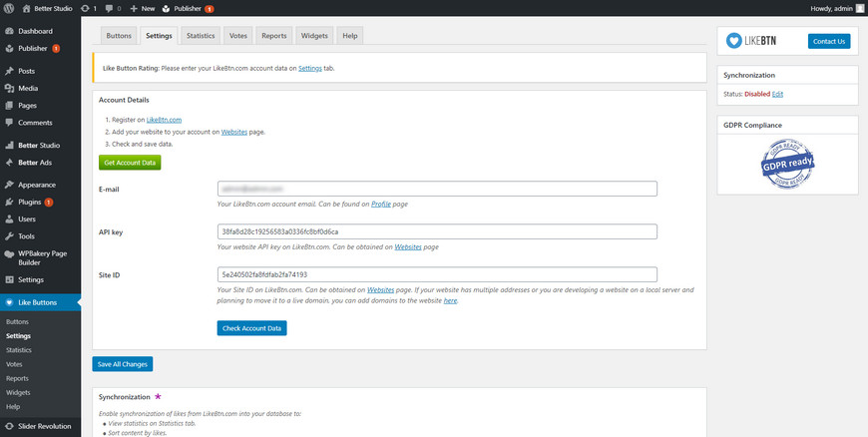Open Better Studio chart icon

click(x=9, y=145)
